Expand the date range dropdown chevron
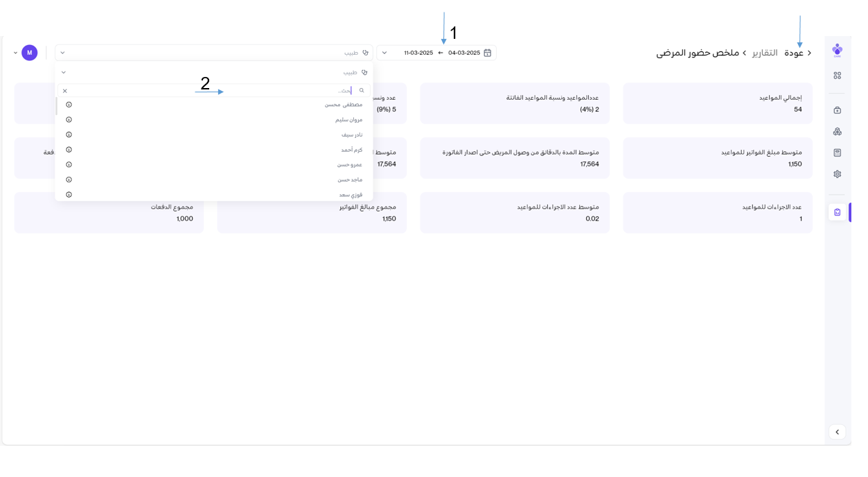The image size is (868, 477). pos(385,53)
